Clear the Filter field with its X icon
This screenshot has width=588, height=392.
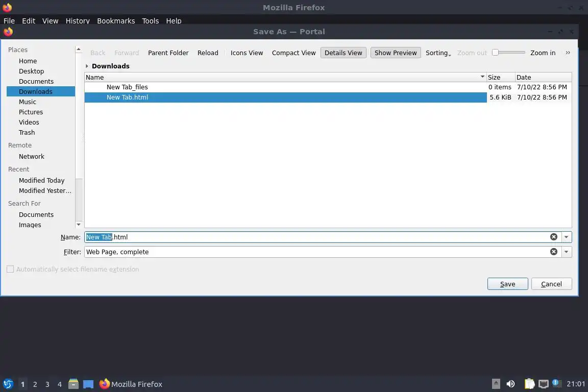(x=553, y=252)
